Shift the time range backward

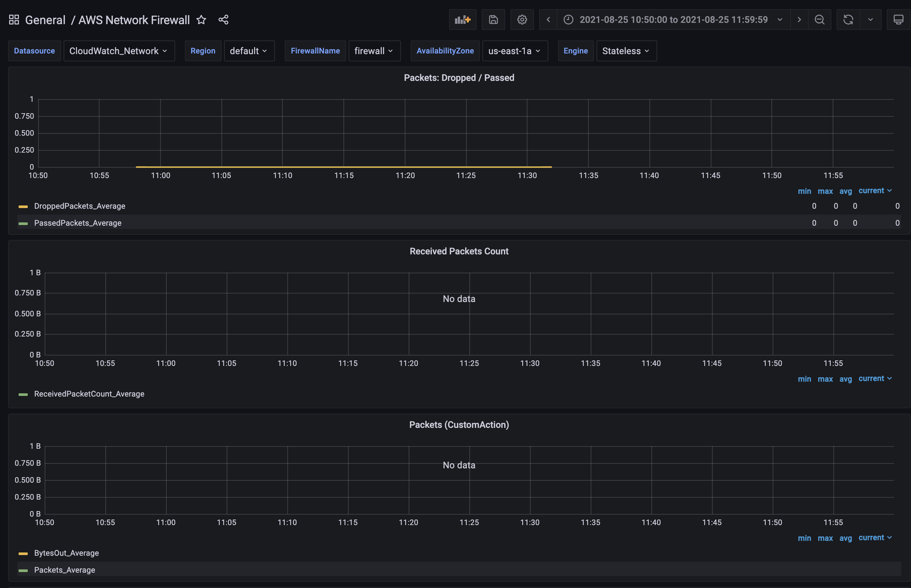pyautogui.click(x=548, y=20)
